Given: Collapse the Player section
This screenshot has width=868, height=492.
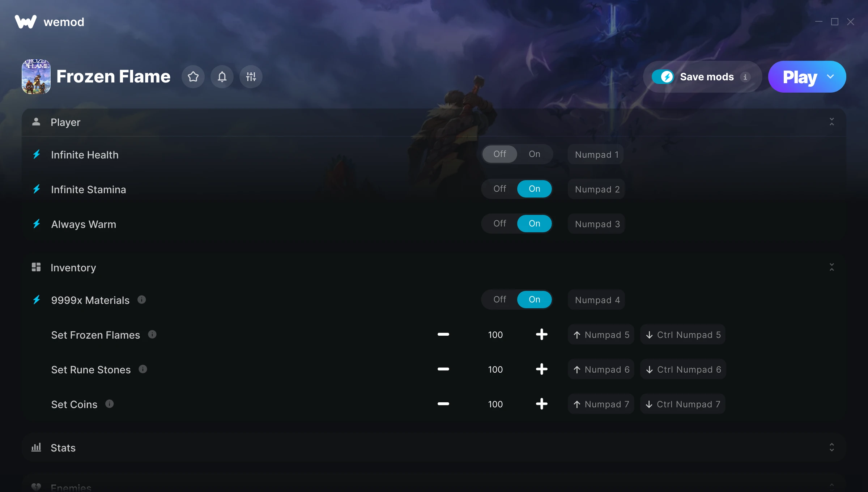Looking at the screenshot, I should (x=832, y=122).
